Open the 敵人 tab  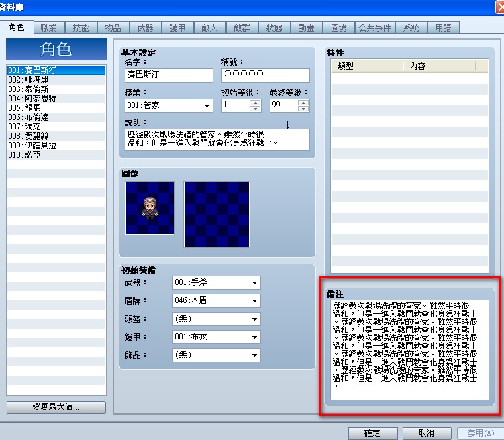[209, 28]
